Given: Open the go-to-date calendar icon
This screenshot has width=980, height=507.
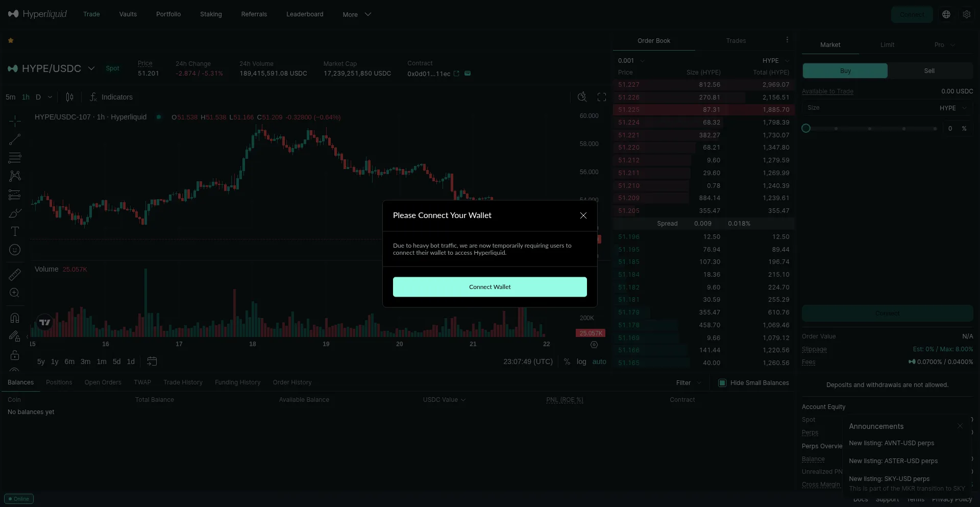Looking at the screenshot, I should coord(152,361).
